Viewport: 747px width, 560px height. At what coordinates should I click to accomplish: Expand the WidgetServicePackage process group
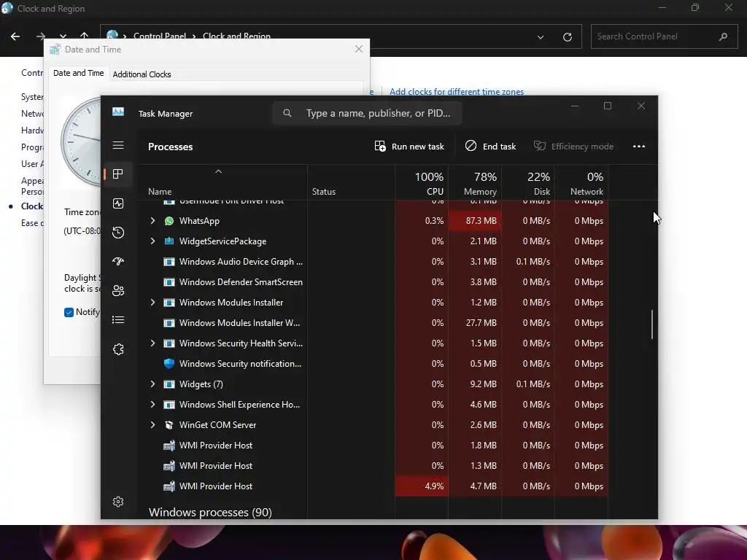[x=152, y=241]
